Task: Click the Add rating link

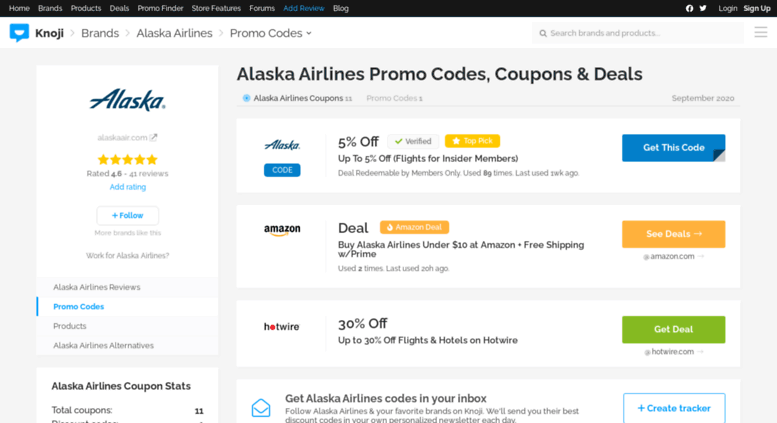Action: pyautogui.click(x=128, y=187)
